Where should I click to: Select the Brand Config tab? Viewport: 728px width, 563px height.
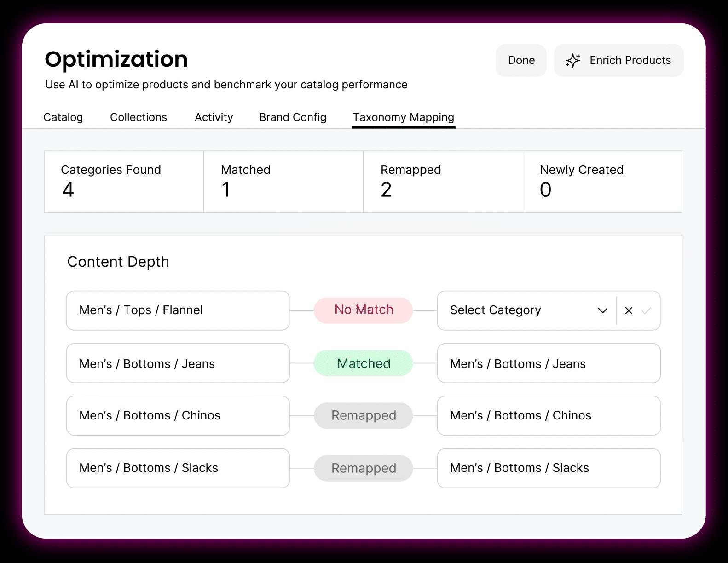[x=293, y=117]
